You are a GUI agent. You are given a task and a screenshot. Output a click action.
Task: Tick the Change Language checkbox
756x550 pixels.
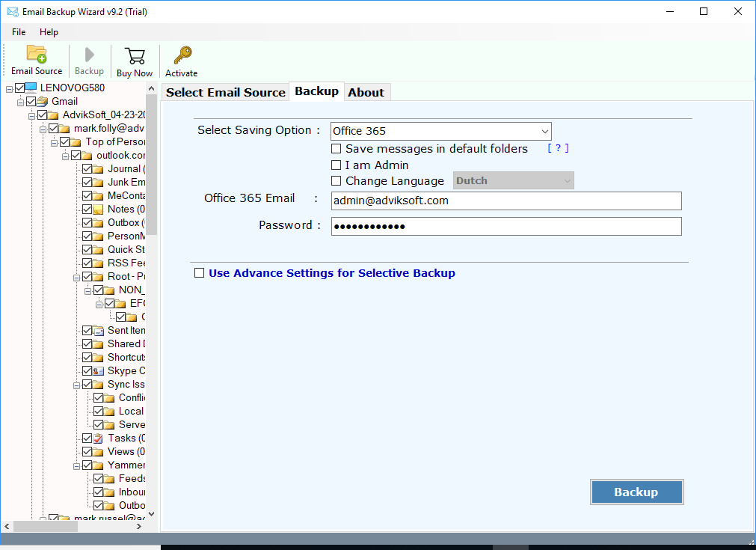(336, 181)
